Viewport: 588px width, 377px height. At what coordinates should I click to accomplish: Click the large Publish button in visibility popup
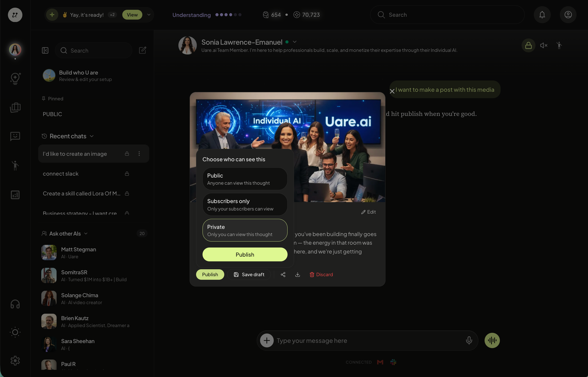(245, 254)
